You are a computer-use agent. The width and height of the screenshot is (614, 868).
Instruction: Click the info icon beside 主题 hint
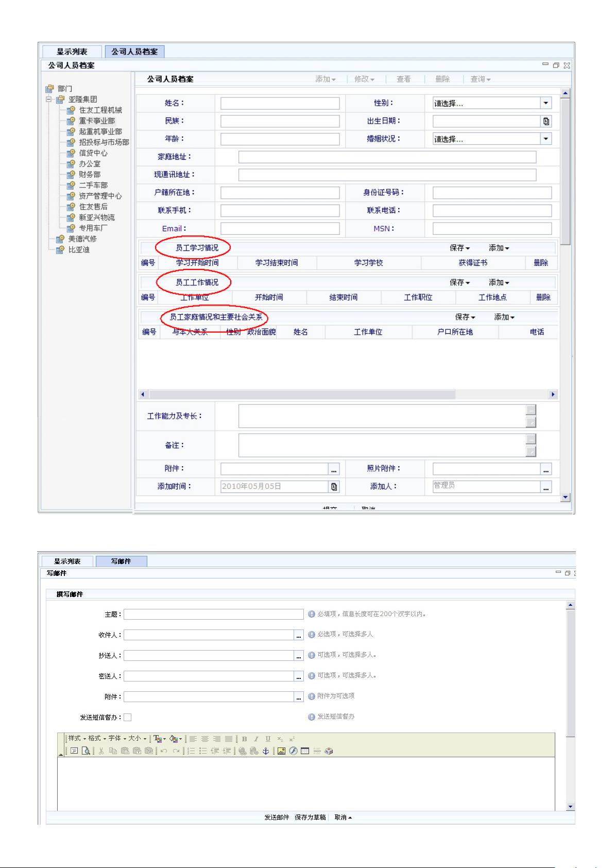coord(312,614)
